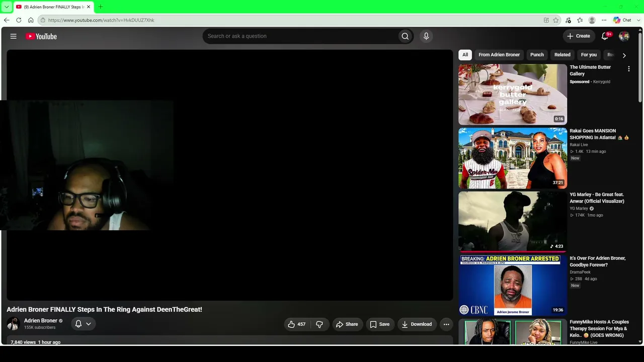Click the browser address bar URL

point(101,20)
